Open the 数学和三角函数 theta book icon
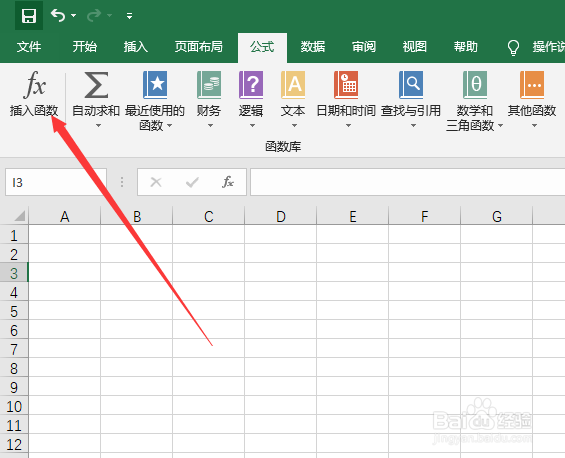 (x=475, y=85)
